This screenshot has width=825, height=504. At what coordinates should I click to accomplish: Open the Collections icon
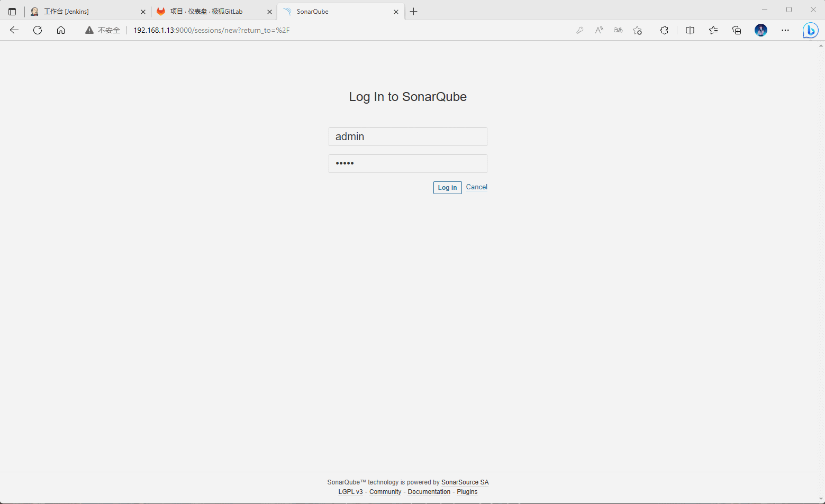[x=737, y=30]
